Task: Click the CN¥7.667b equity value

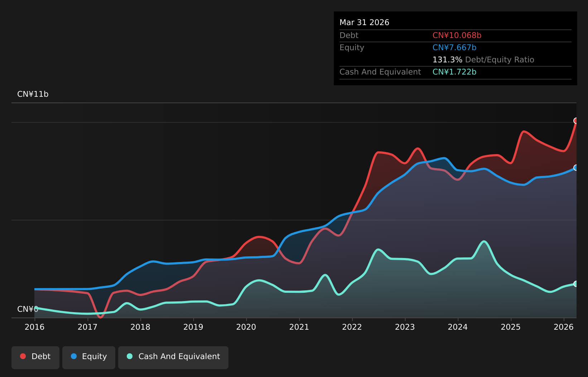Action: point(454,48)
